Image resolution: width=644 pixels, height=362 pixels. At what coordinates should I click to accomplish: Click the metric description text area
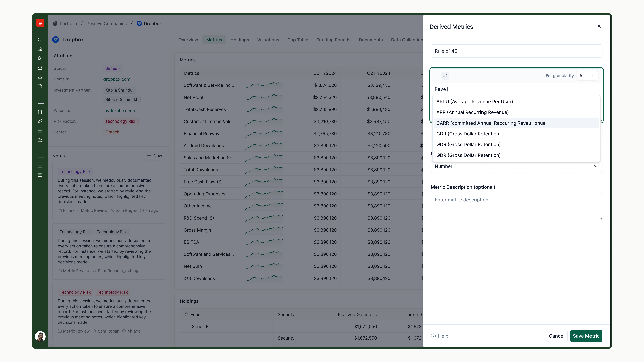click(x=516, y=206)
